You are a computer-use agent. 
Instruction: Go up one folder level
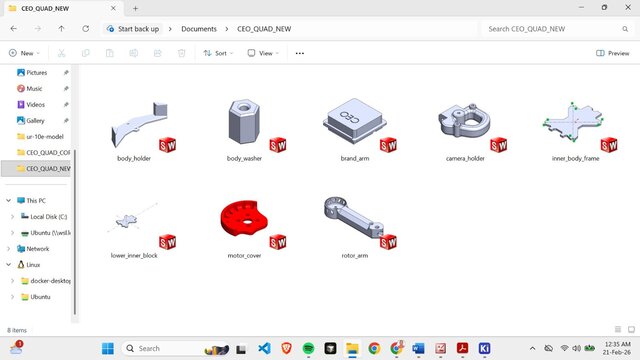click(61, 29)
